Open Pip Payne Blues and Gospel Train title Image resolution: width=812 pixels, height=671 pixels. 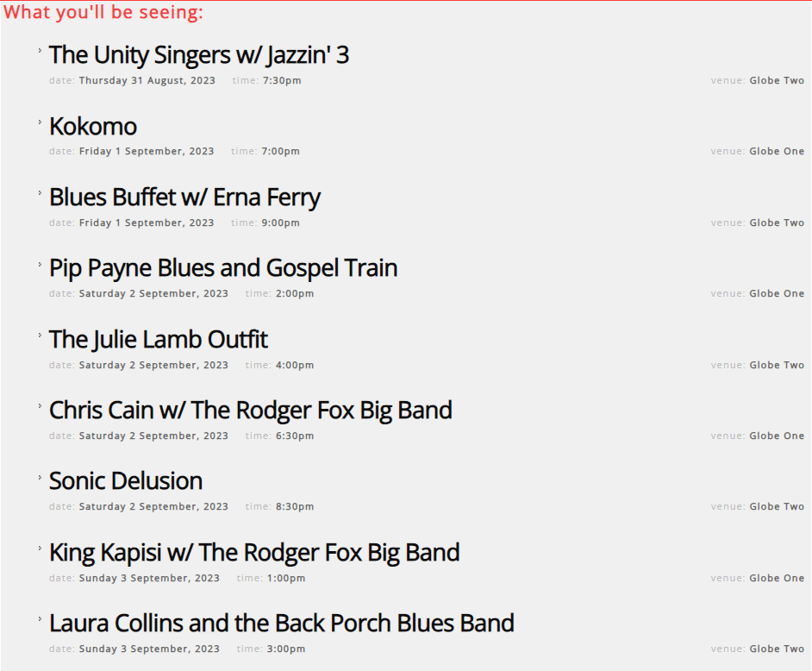223,268
